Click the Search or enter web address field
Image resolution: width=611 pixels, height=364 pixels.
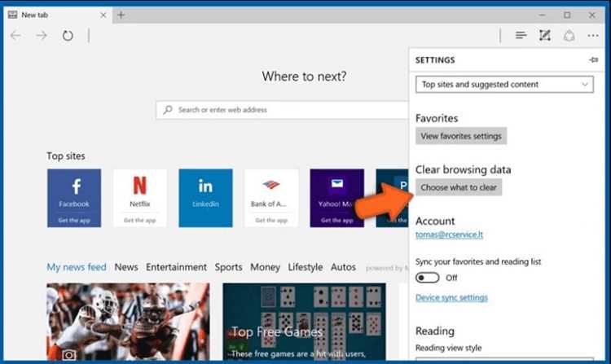[282, 110]
